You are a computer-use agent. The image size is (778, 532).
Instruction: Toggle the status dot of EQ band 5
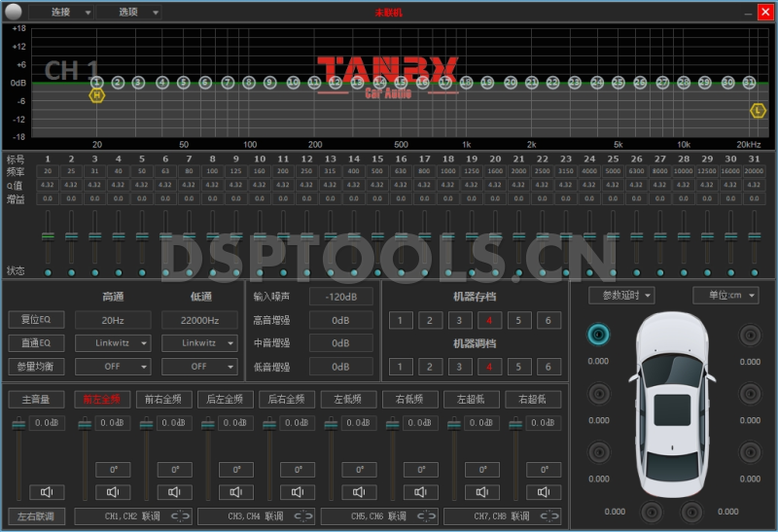coord(142,272)
